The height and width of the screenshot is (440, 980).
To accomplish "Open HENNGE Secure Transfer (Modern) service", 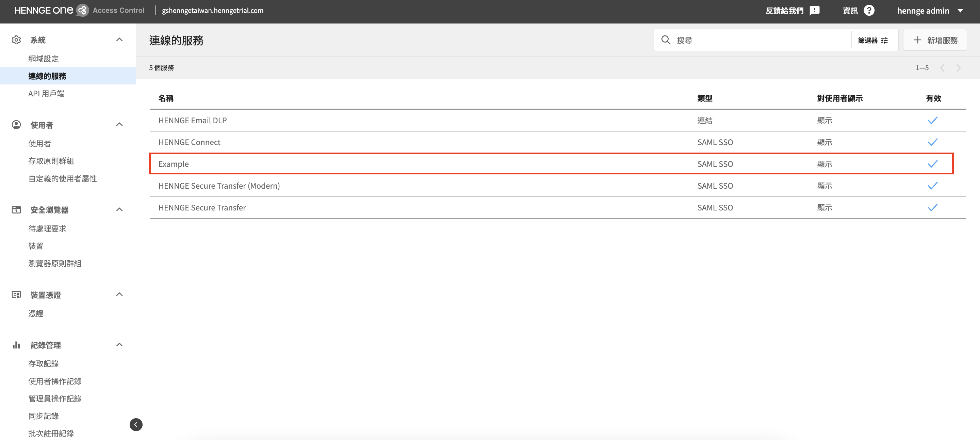I will [219, 186].
